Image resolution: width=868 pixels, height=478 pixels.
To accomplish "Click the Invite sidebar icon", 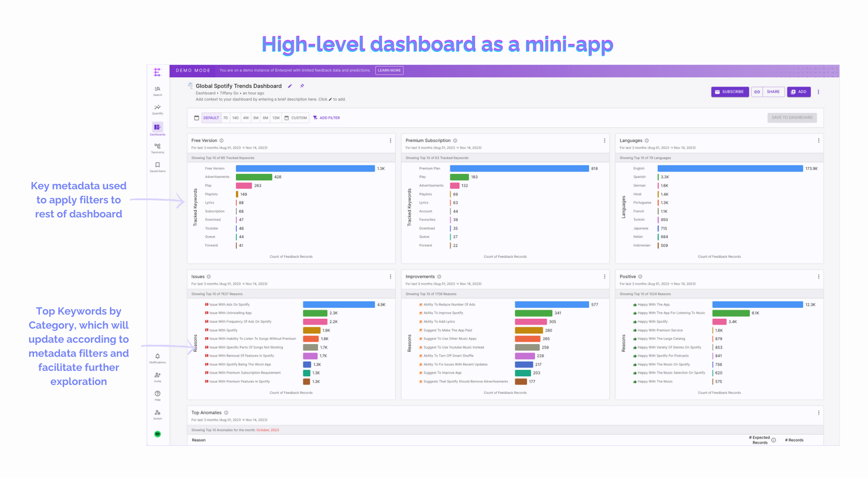I will point(158,377).
